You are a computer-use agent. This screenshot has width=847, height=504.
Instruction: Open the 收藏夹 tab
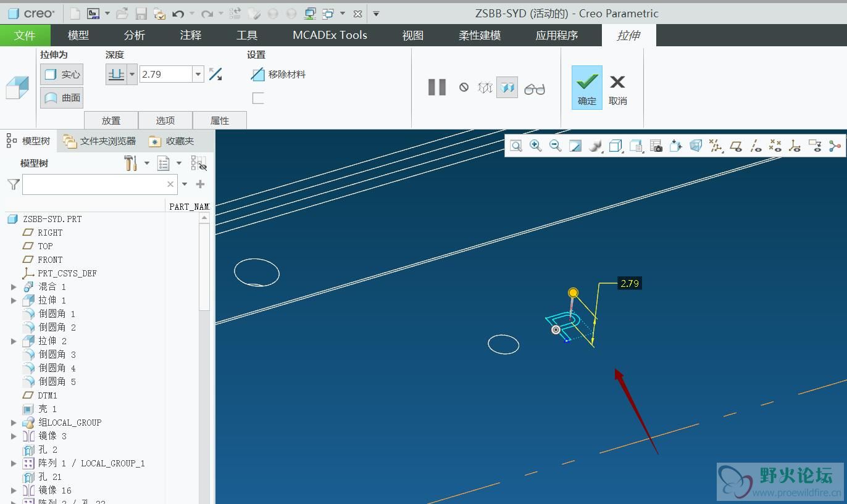(172, 141)
